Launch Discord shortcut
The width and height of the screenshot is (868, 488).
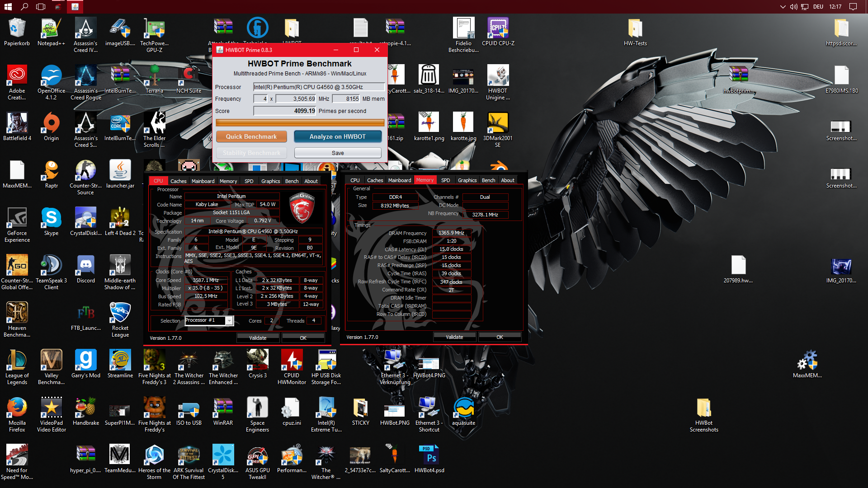85,269
